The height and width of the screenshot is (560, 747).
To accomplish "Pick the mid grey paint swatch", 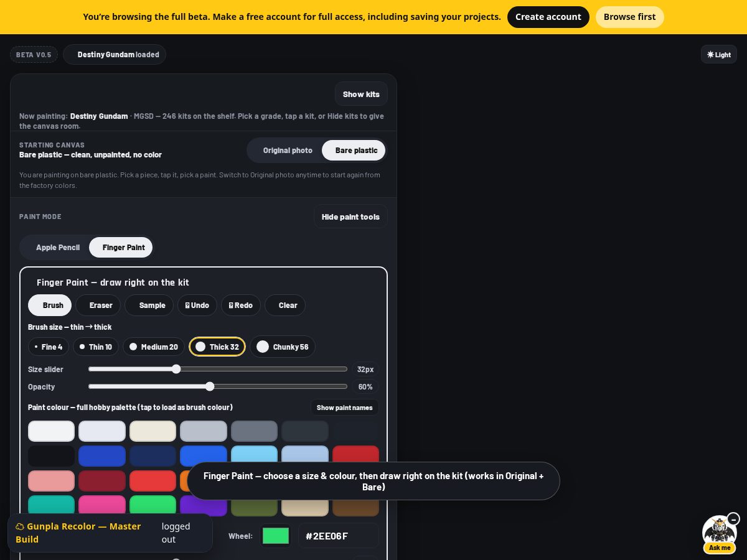I will pyautogui.click(x=254, y=431).
